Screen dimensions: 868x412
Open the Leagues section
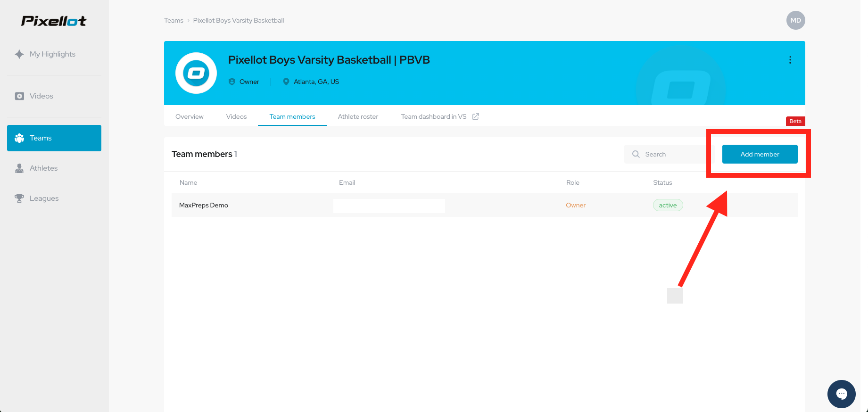44,198
